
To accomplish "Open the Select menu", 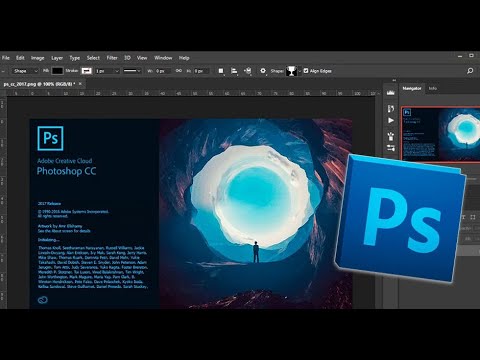I will pos(93,58).
